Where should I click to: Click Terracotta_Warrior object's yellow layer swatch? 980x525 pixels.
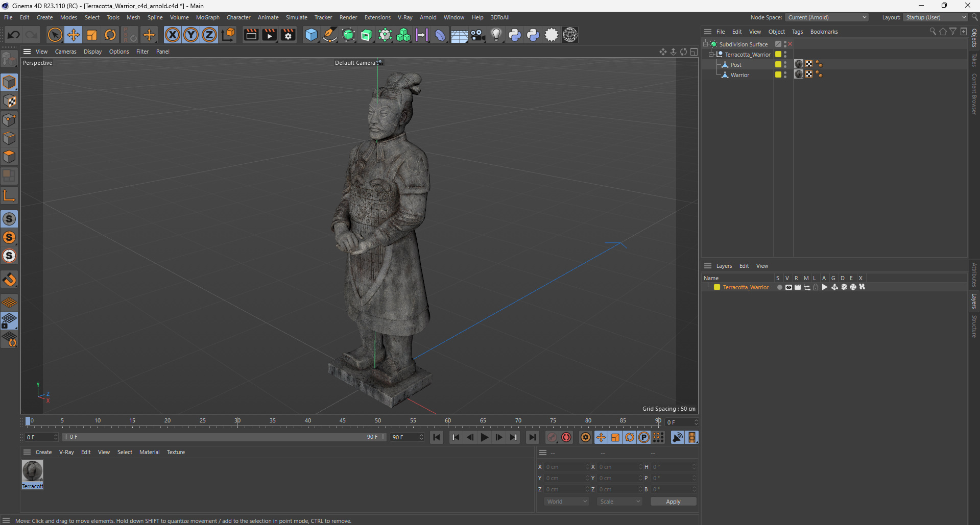click(778, 54)
